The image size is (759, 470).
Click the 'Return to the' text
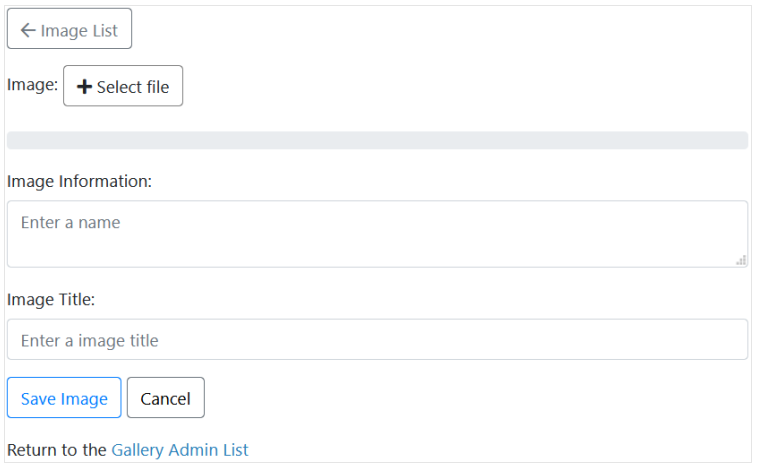pyautogui.click(x=57, y=450)
